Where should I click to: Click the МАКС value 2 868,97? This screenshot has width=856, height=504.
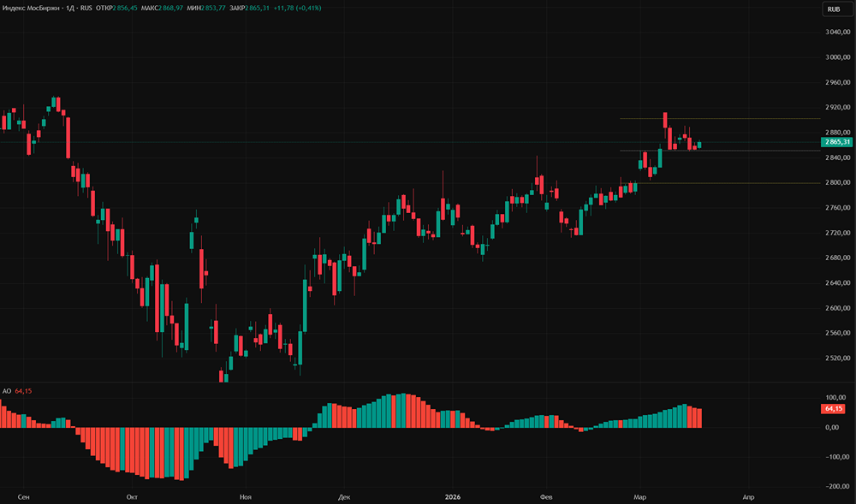tap(171, 9)
